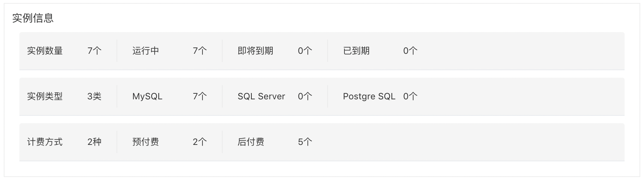Image resolution: width=644 pixels, height=180 pixels.
Task: Select the 即将到期 label
Action: click(x=256, y=51)
